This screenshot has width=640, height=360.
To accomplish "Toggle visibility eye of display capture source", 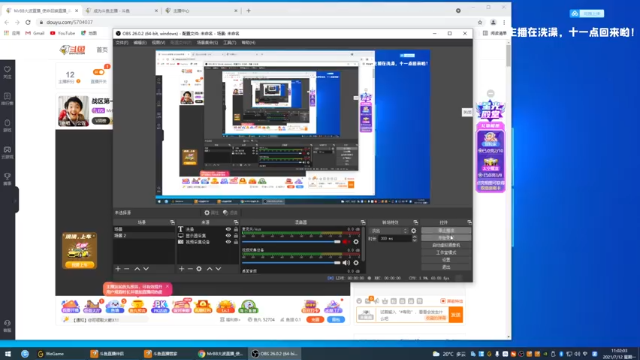I will pos(228,236).
